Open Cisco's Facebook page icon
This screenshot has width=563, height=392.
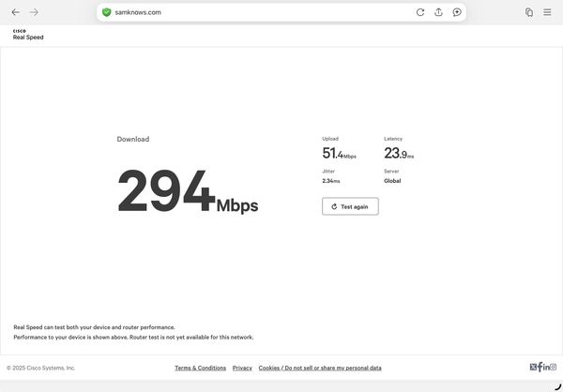click(x=540, y=367)
